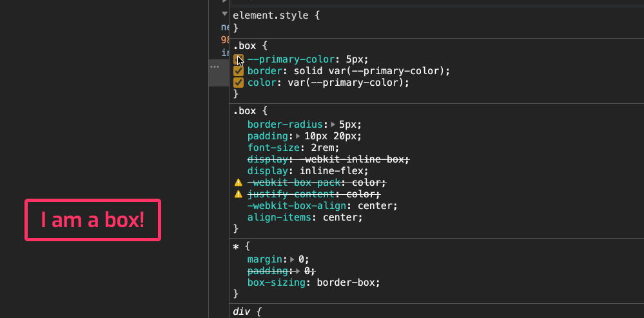Toggle the color: var(--primary-color) checkbox
Image resolution: width=644 pixels, height=318 pixels.
238,83
